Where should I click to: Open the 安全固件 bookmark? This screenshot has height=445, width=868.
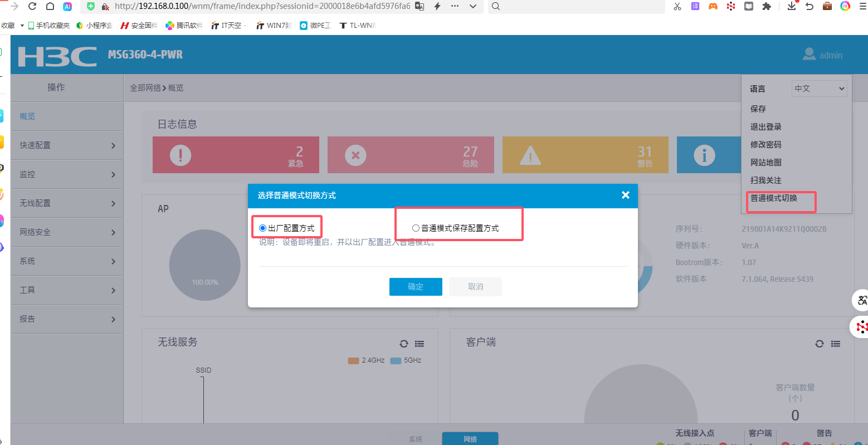(139, 26)
